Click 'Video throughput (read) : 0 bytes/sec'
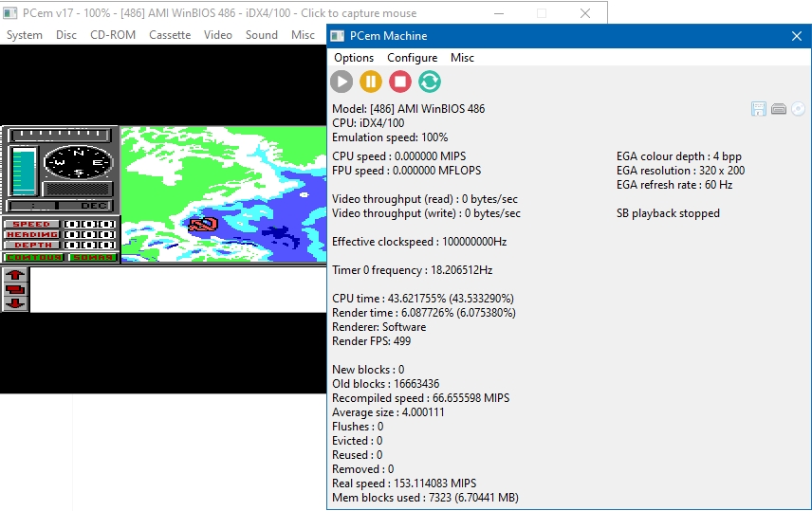This screenshot has height=511, width=812. coord(425,199)
